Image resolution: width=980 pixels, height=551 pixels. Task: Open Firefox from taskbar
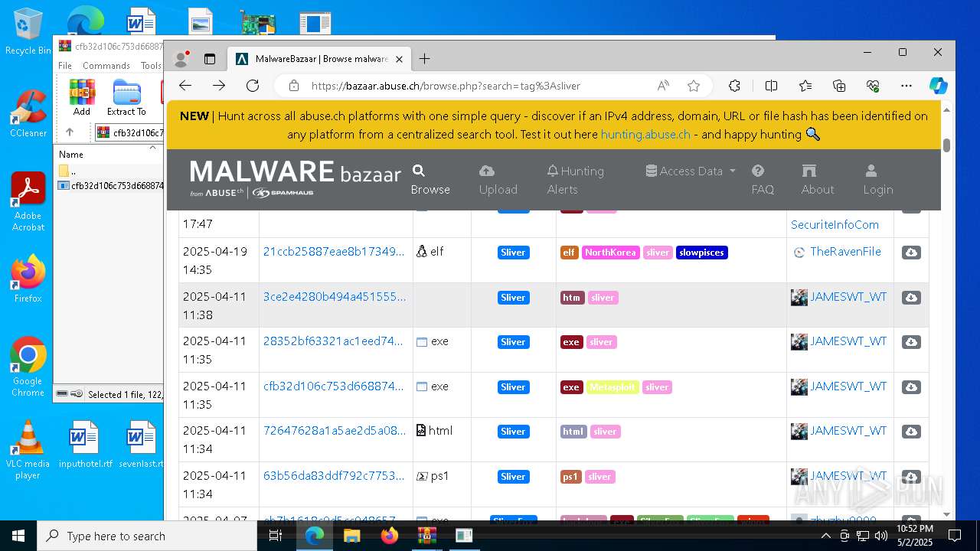point(390,536)
